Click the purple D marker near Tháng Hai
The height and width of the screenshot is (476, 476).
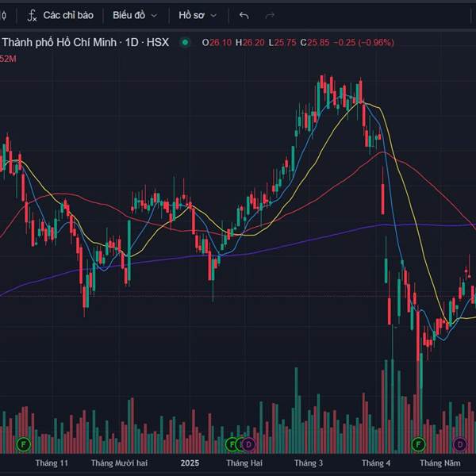tap(248, 443)
